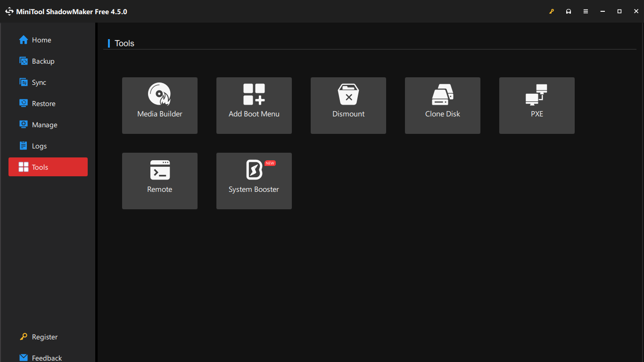The height and width of the screenshot is (362, 644).
Task: Switch to the Backup page
Action: (42, 61)
